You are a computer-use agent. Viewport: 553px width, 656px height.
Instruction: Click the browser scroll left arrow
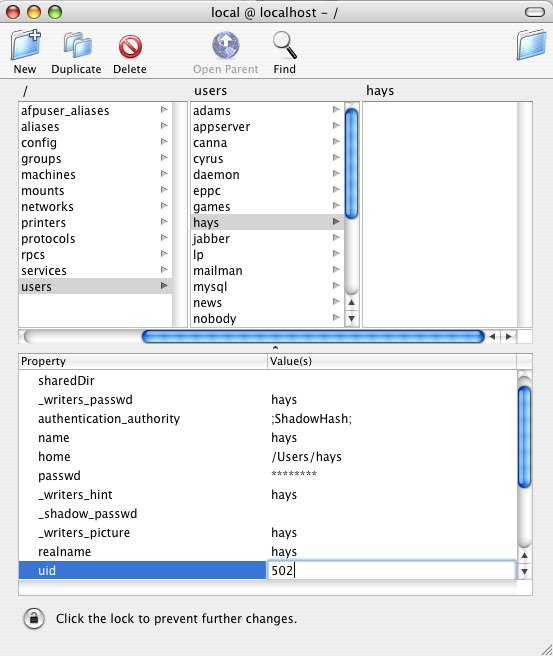click(x=493, y=336)
